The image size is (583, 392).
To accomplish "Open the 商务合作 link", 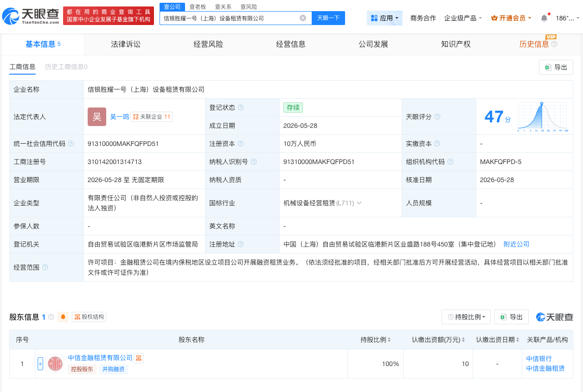I will [x=423, y=18].
